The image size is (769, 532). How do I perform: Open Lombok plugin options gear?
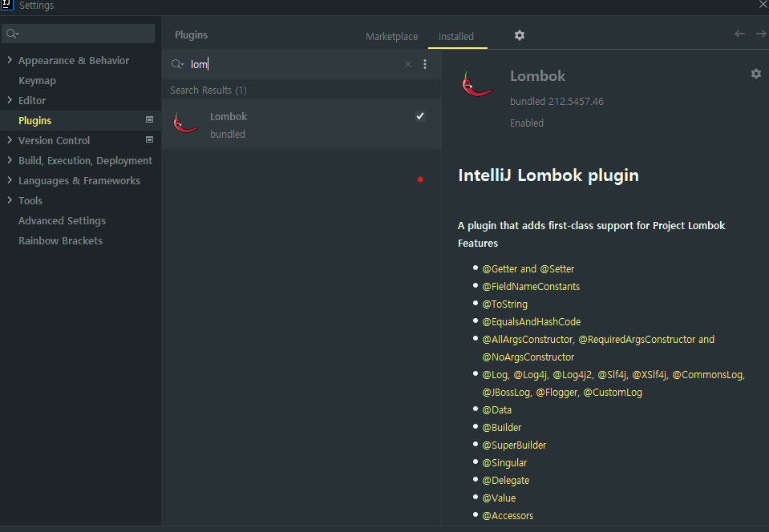(755, 74)
